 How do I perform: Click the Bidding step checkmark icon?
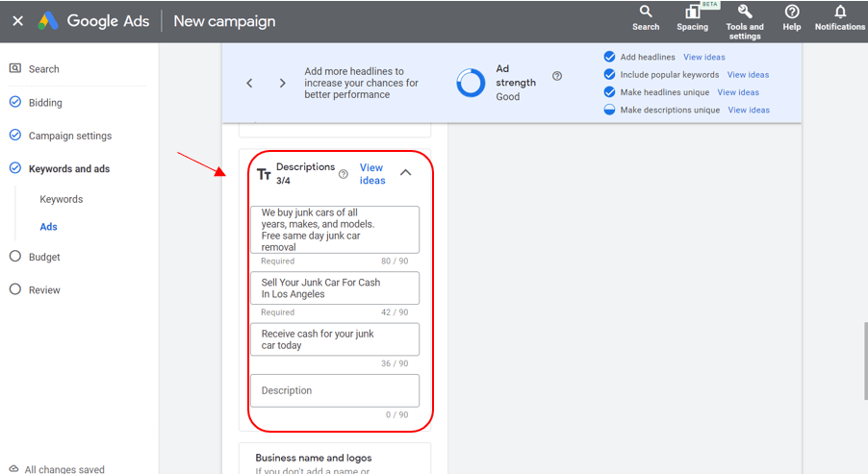tap(15, 102)
